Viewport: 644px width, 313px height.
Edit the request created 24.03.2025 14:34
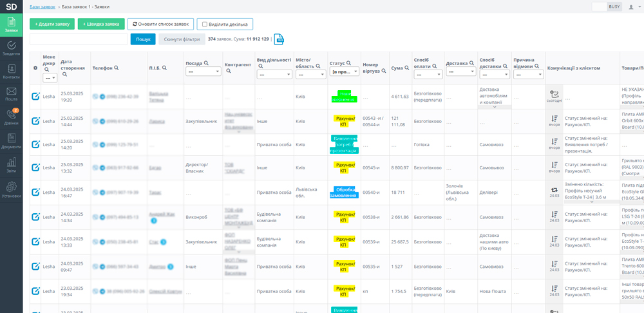point(35,217)
